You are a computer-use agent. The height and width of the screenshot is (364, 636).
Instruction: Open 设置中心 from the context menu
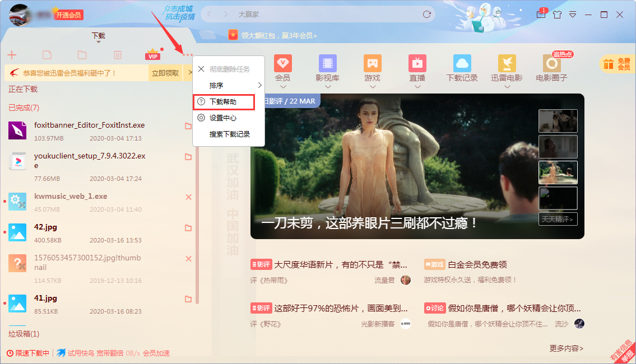click(224, 118)
